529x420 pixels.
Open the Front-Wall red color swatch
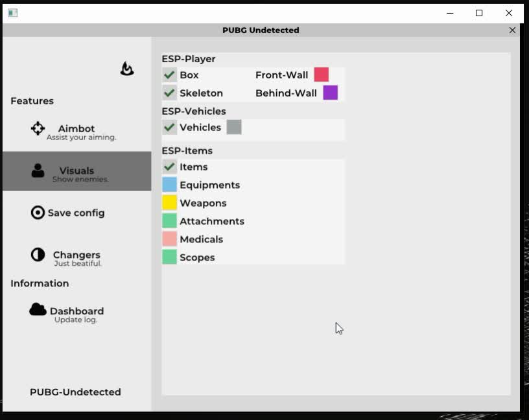(322, 75)
